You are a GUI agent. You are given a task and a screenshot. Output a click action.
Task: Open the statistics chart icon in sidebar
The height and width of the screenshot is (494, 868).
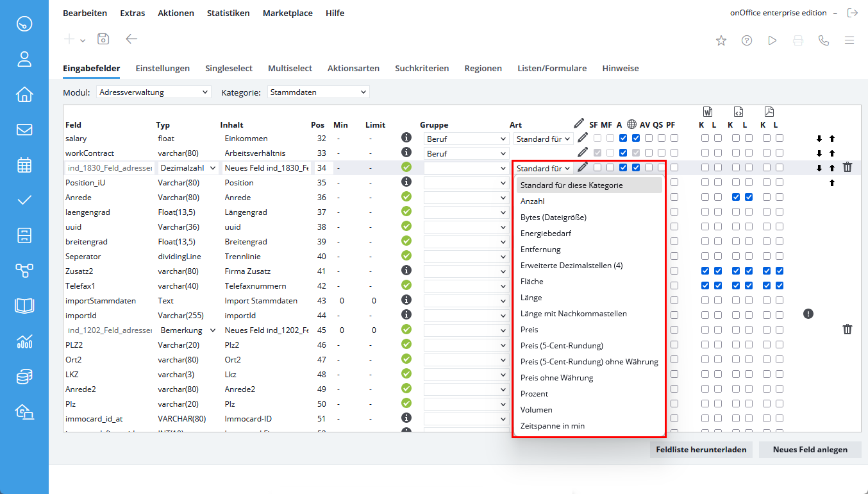(24, 341)
